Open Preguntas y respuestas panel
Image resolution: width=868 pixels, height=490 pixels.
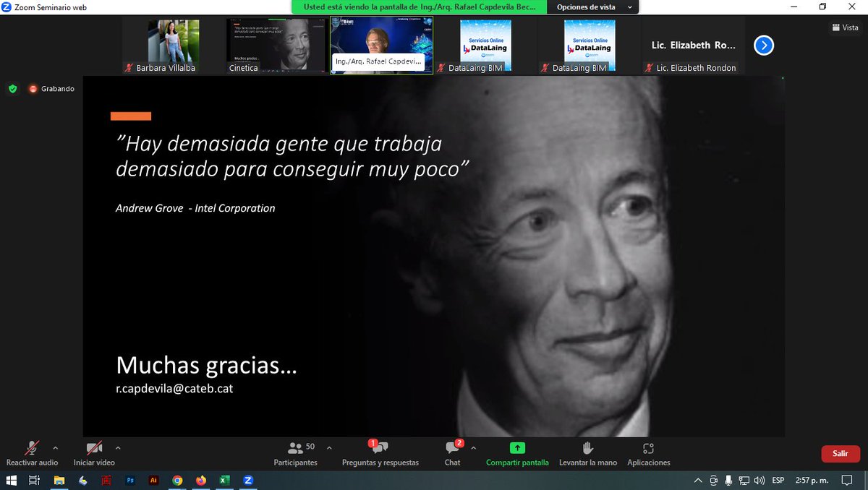click(x=380, y=454)
